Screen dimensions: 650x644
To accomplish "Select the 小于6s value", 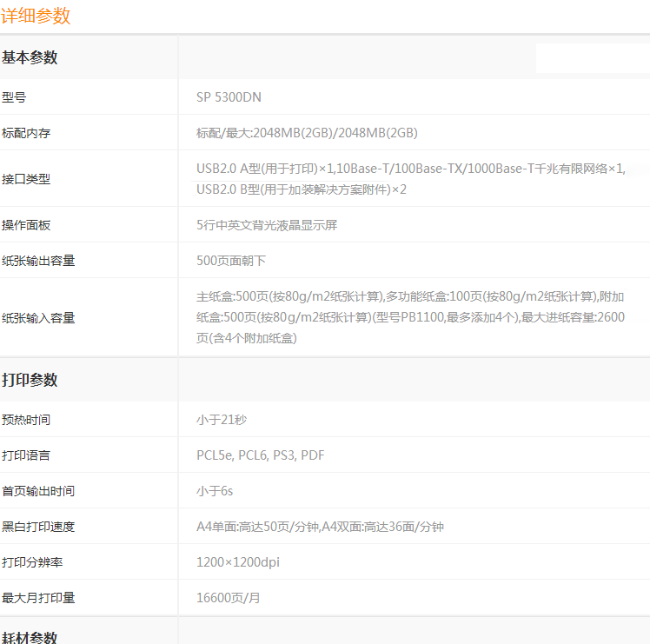I will pos(215,491).
